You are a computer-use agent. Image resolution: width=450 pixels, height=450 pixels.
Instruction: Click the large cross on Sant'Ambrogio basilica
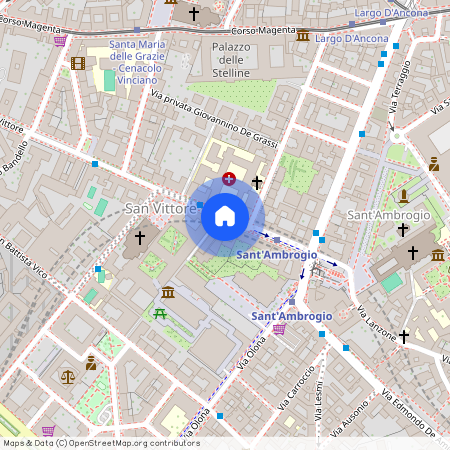click(413, 253)
